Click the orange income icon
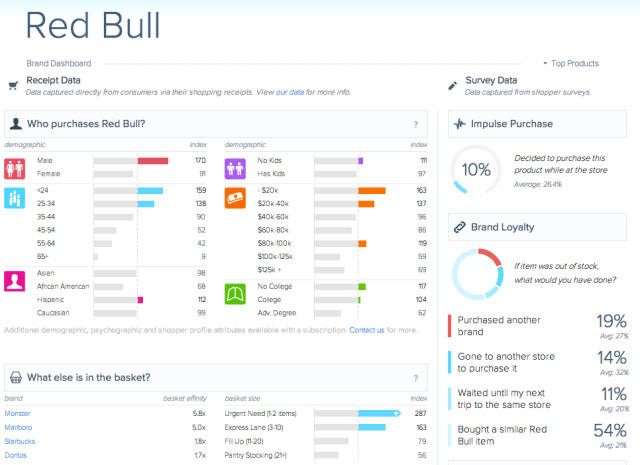Image resolution: width=640 pixels, height=465 pixels. (x=238, y=197)
